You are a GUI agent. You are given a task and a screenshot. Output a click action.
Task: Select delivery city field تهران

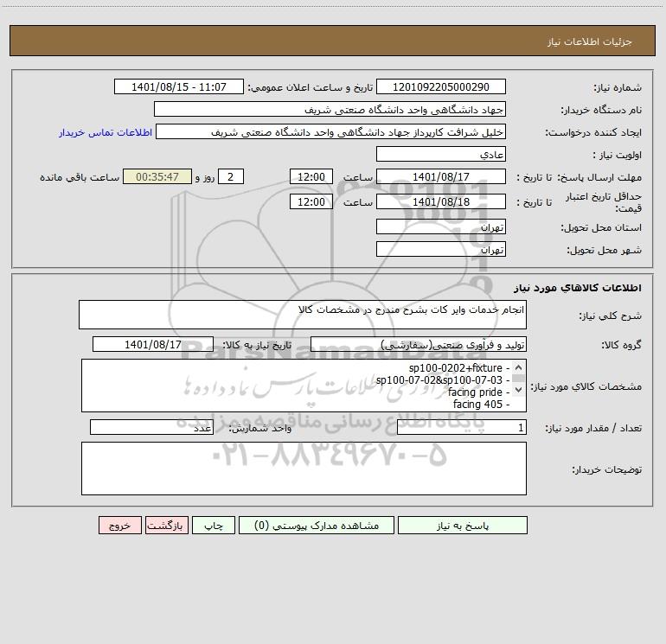coord(441,250)
